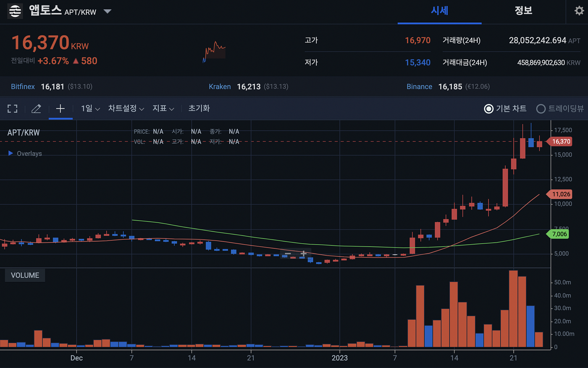Screen dimensions: 588x368
Task: Click the 16,970 high price value
Action: 417,40
